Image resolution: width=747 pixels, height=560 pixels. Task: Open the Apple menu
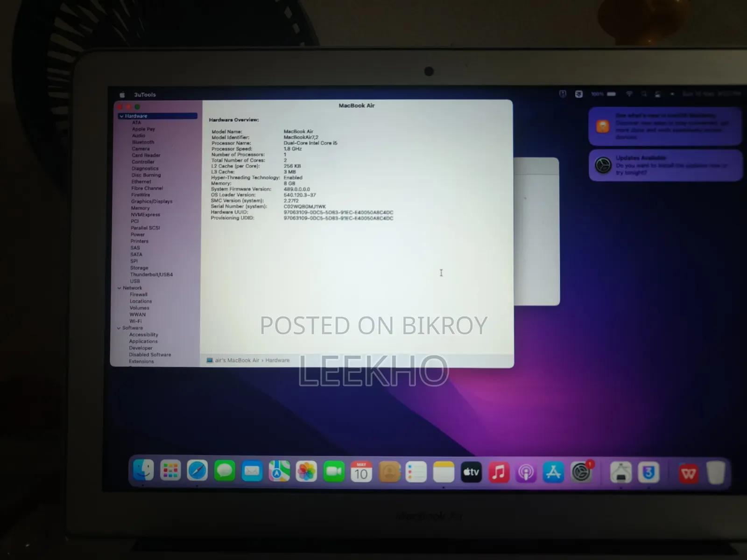click(x=122, y=95)
